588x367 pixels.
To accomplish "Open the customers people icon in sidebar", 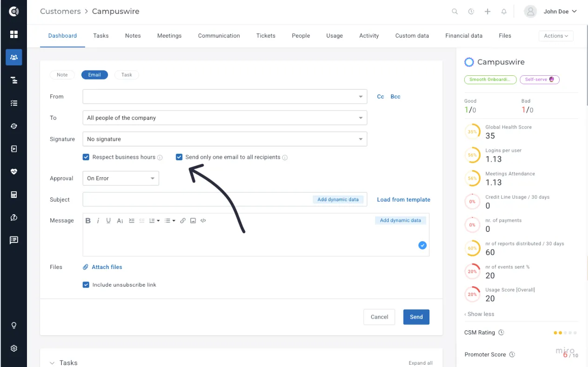I will pos(14,57).
